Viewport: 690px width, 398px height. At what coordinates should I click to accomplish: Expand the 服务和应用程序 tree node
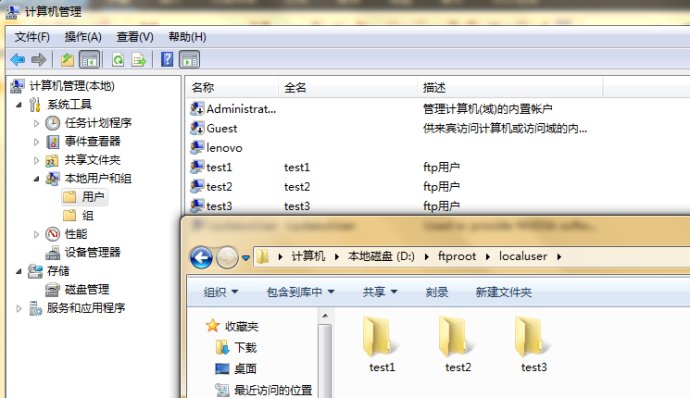click(x=18, y=308)
